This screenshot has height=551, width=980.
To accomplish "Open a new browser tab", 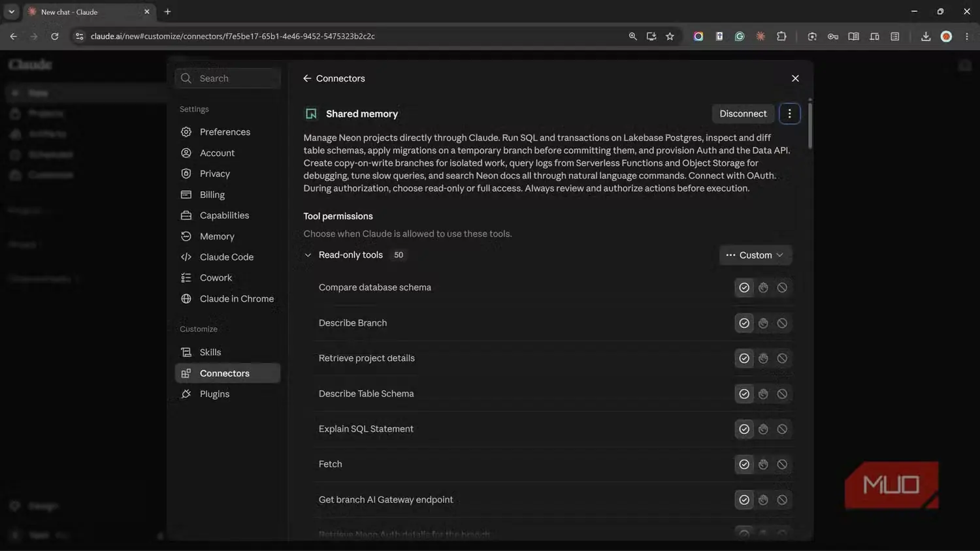I will click(x=168, y=12).
